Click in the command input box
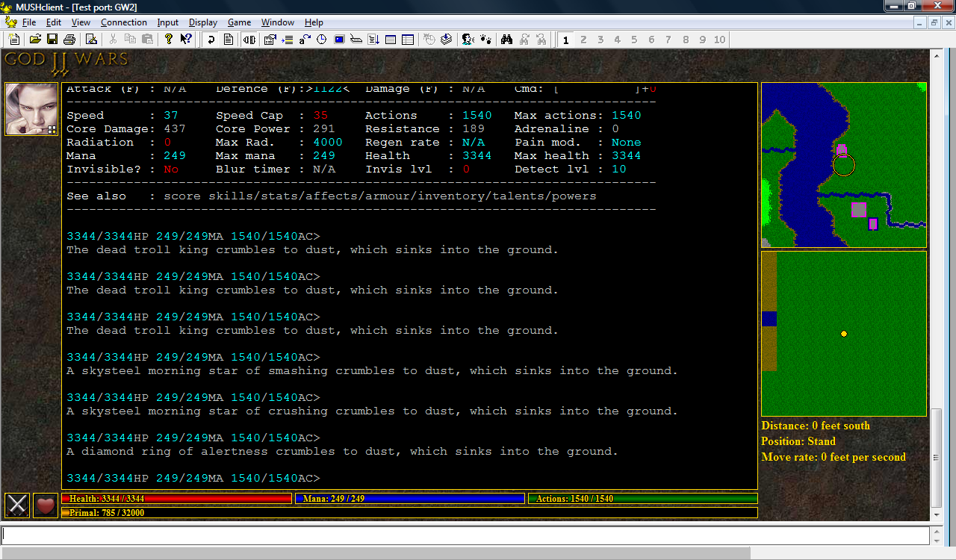956x560 pixels. 465,535
